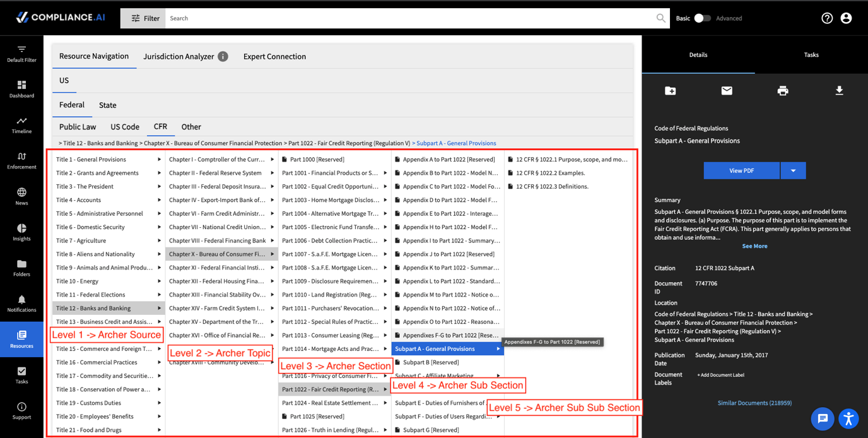Open News from the sidebar

coord(21,196)
